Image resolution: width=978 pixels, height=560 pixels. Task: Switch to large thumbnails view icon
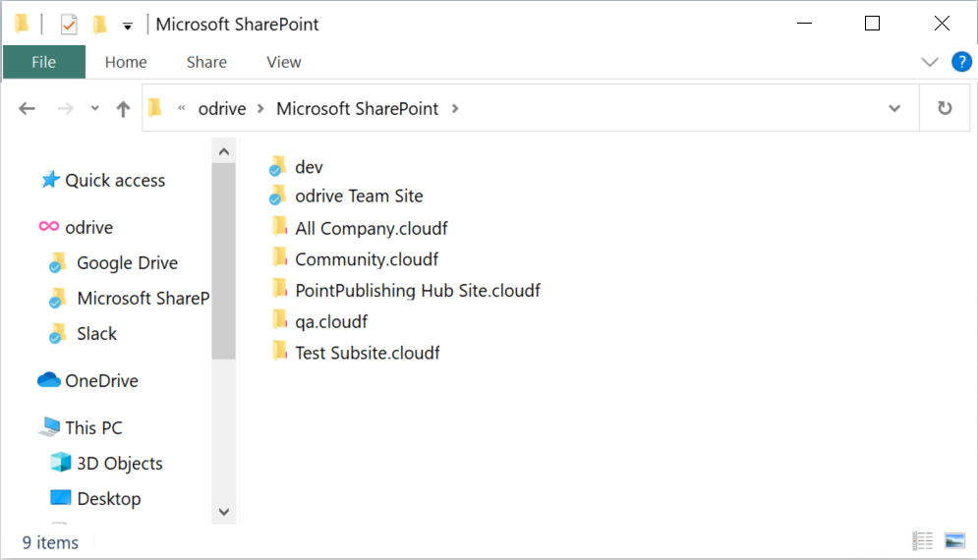(x=953, y=541)
